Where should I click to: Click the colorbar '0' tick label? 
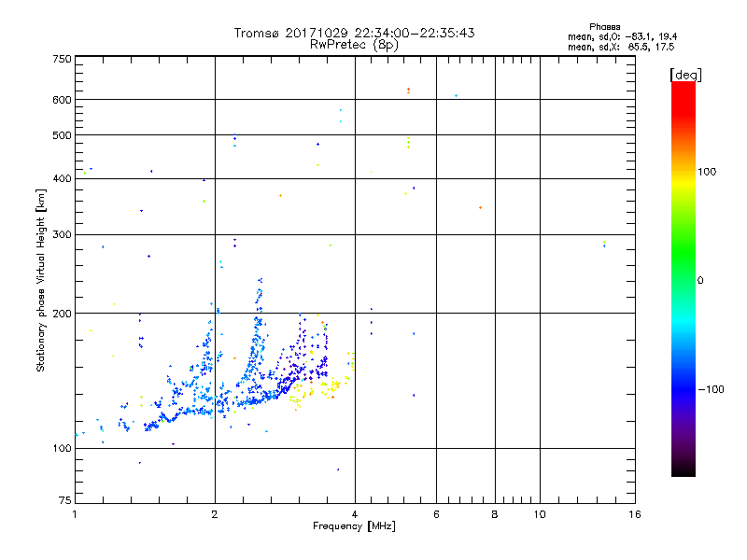[700, 281]
